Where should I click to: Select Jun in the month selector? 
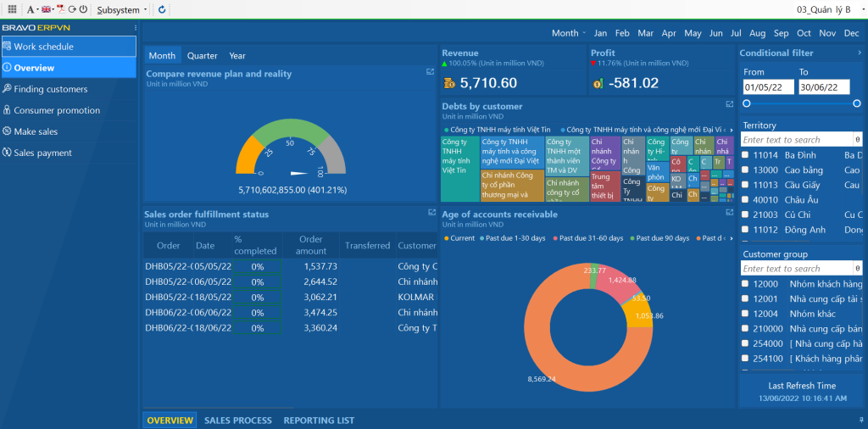click(715, 33)
